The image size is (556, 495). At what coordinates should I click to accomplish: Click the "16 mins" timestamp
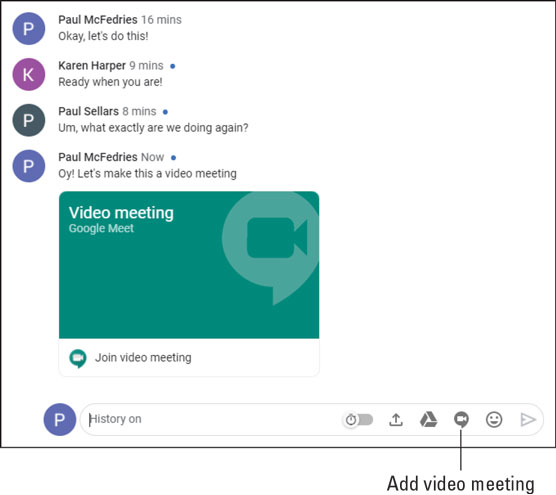point(161,20)
